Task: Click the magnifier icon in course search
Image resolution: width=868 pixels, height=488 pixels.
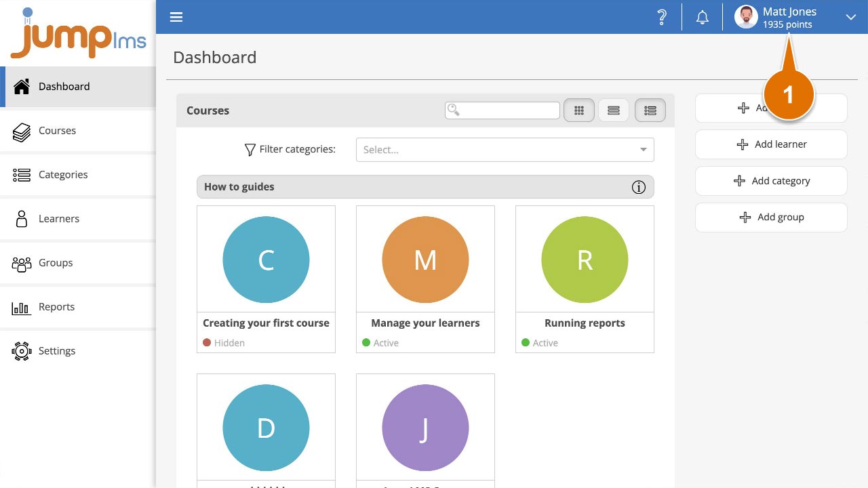Action: point(454,110)
